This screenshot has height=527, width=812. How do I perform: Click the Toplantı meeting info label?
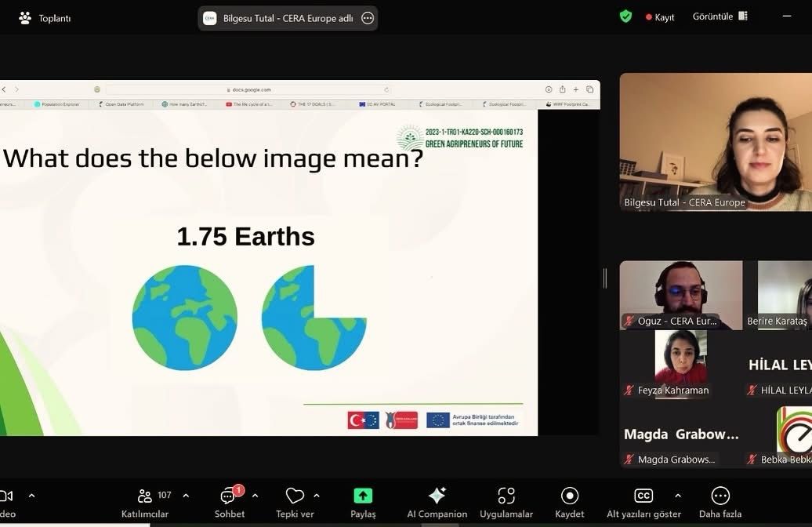45,18
